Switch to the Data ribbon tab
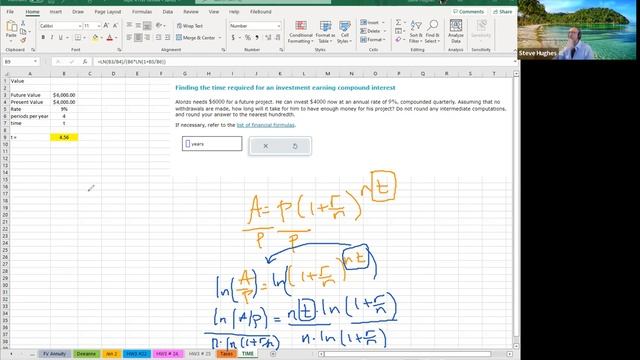The image size is (640, 360). [168, 12]
